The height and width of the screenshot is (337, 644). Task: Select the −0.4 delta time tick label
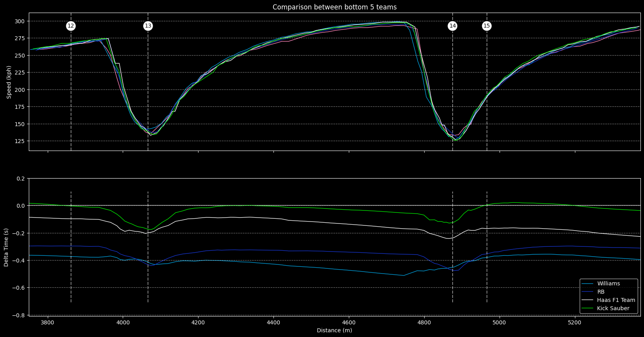tap(19, 261)
